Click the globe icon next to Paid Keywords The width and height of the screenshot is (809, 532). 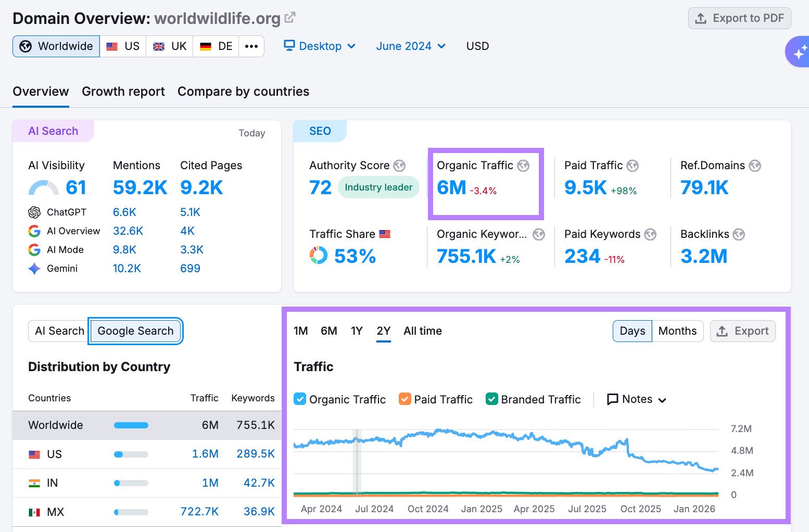pyautogui.click(x=650, y=234)
